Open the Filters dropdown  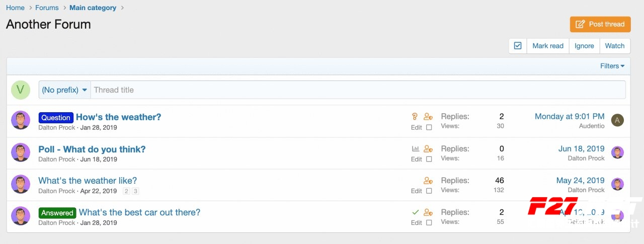(612, 66)
